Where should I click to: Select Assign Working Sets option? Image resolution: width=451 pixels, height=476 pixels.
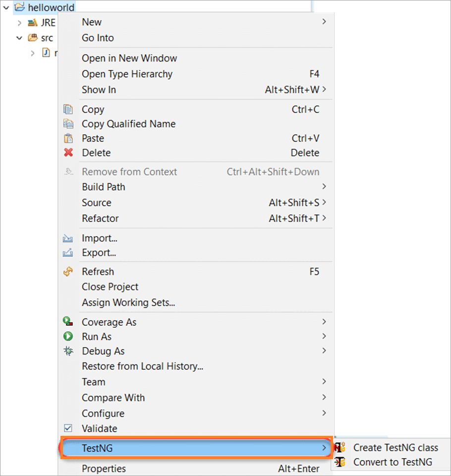tap(128, 302)
